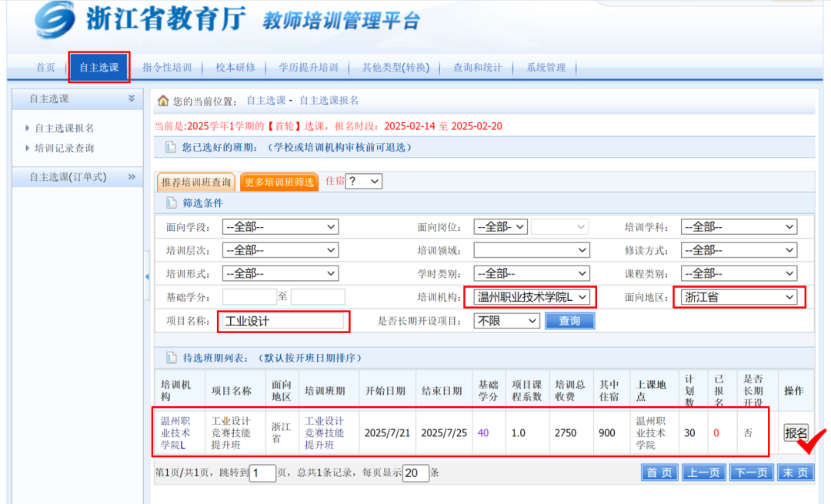Click the 末页 pagination button

796,472
